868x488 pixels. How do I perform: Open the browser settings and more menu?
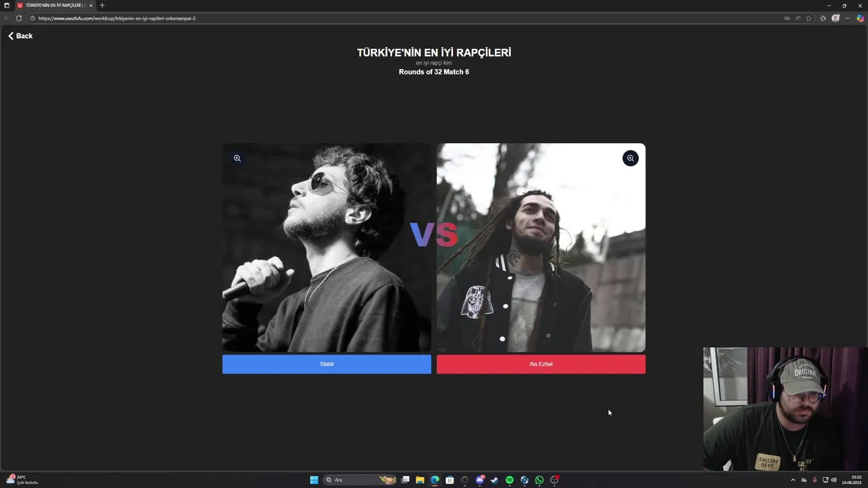[848, 18]
